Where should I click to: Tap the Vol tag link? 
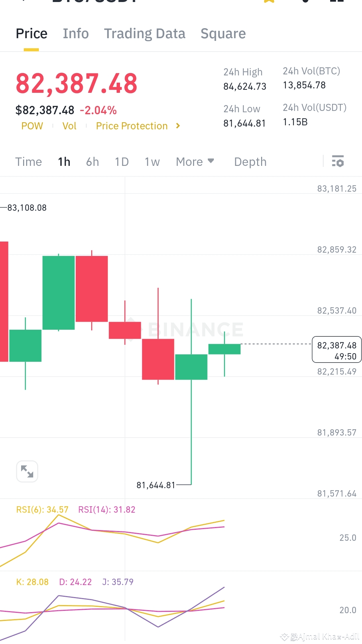(x=69, y=126)
